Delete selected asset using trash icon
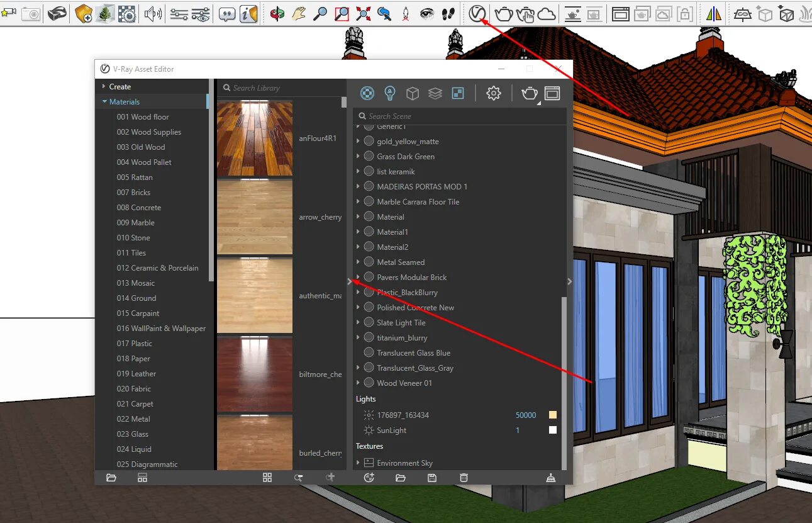This screenshot has width=812, height=523. (x=464, y=478)
